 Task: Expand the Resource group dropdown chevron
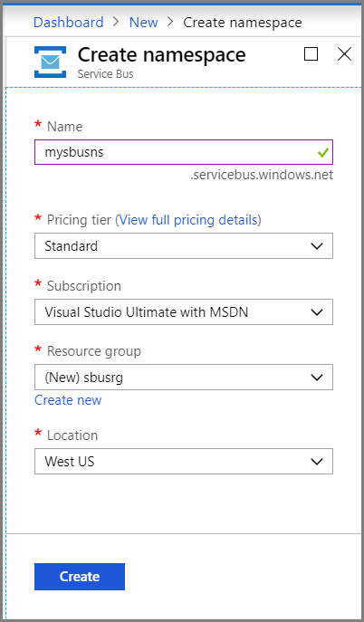click(317, 378)
